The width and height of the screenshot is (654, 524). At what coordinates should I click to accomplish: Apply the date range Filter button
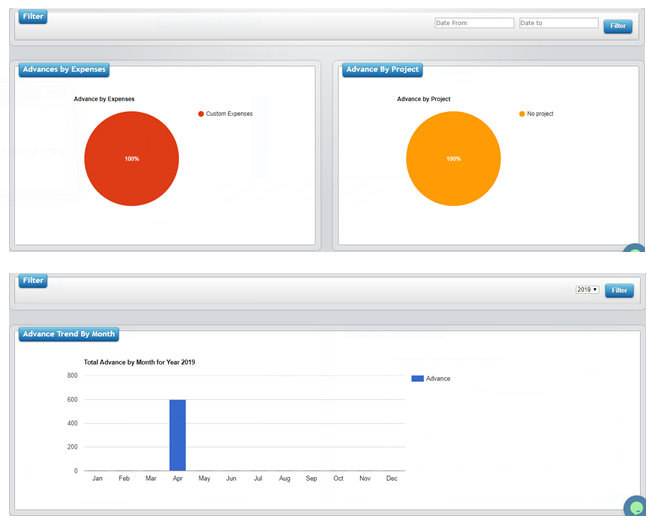point(618,26)
